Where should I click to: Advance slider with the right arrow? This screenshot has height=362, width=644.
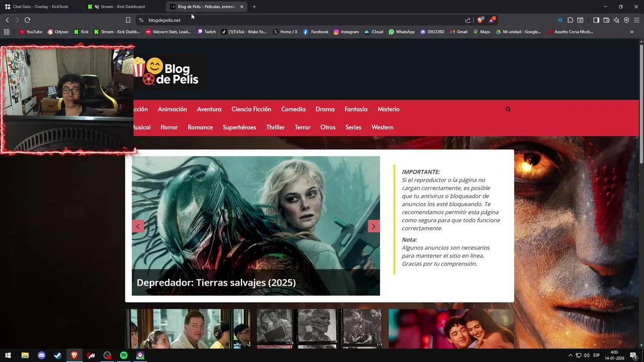pyautogui.click(x=373, y=226)
